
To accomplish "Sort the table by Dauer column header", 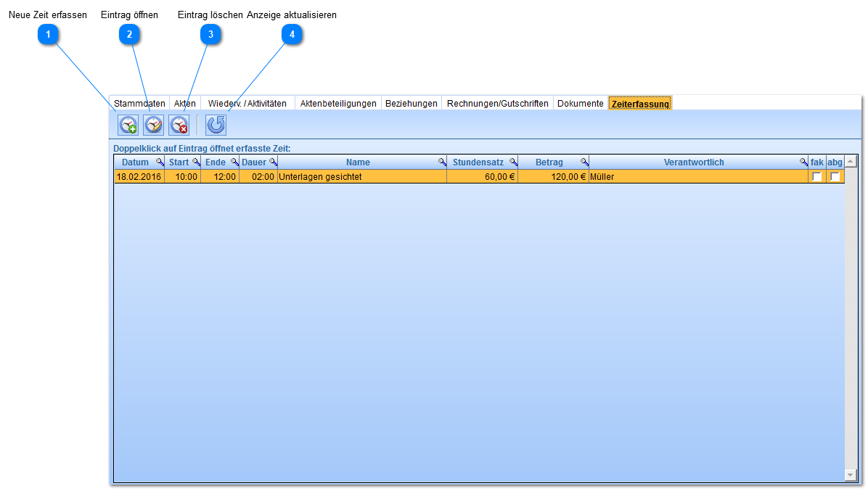I will click(253, 162).
